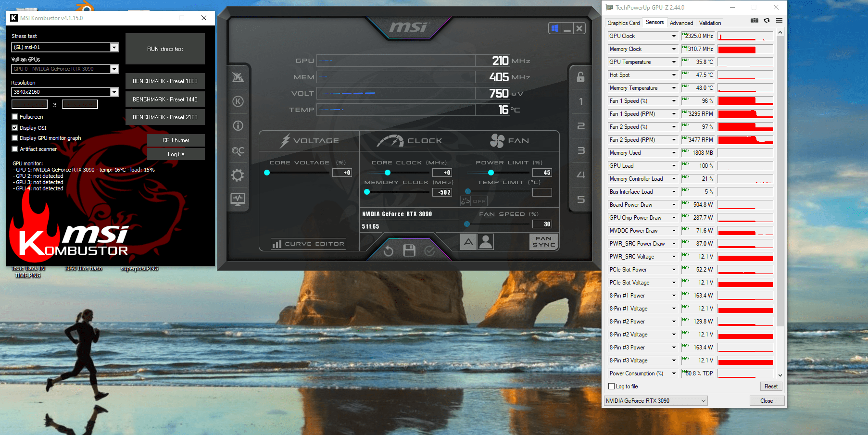
Task: Enable the Fullscreen checkbox in Kombustor
Action: [x=15, y=117]
